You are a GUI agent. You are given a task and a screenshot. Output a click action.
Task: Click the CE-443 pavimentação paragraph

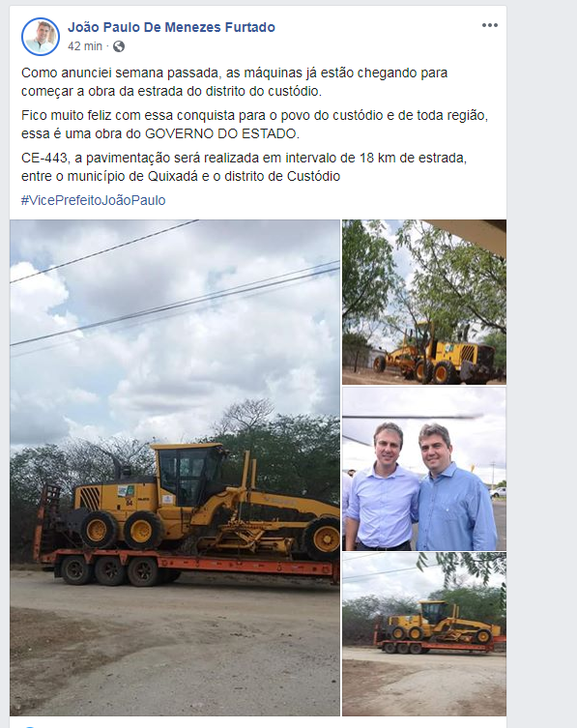coord(245,167)
